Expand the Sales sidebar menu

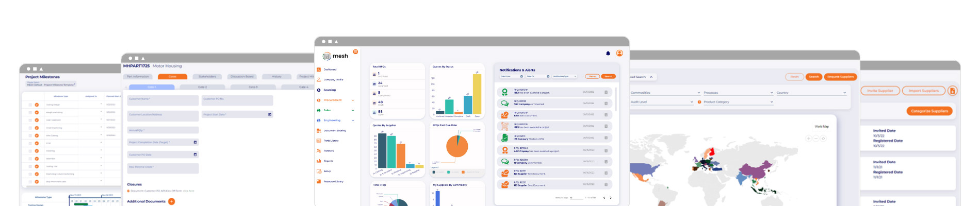pyautogui.click(x=353, y=110)
